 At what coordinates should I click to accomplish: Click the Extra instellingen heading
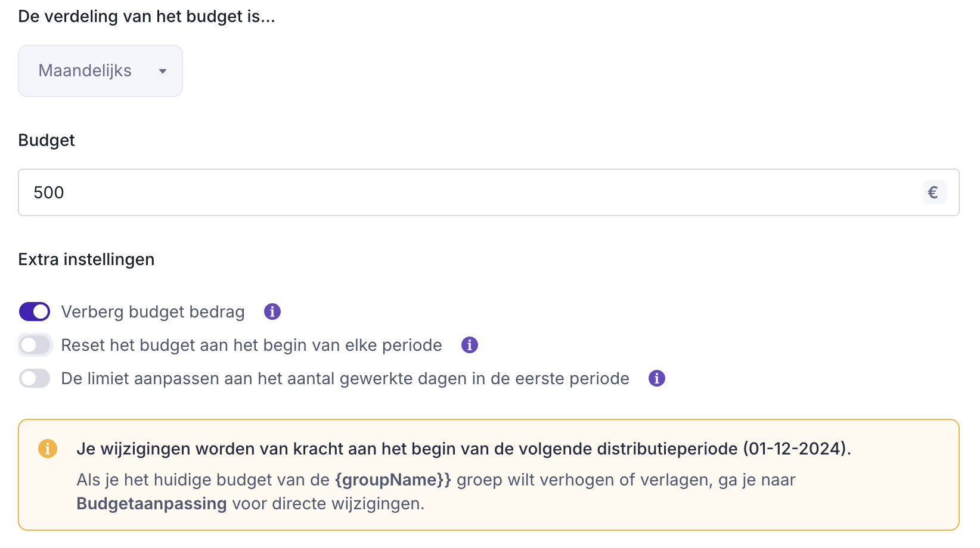[x=86, y=260]
